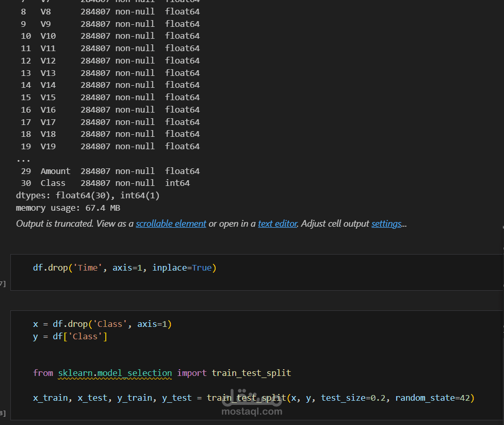Click inside the df.drop('Time') code cell
Screen dimensions: 504x425
(124, 267)
